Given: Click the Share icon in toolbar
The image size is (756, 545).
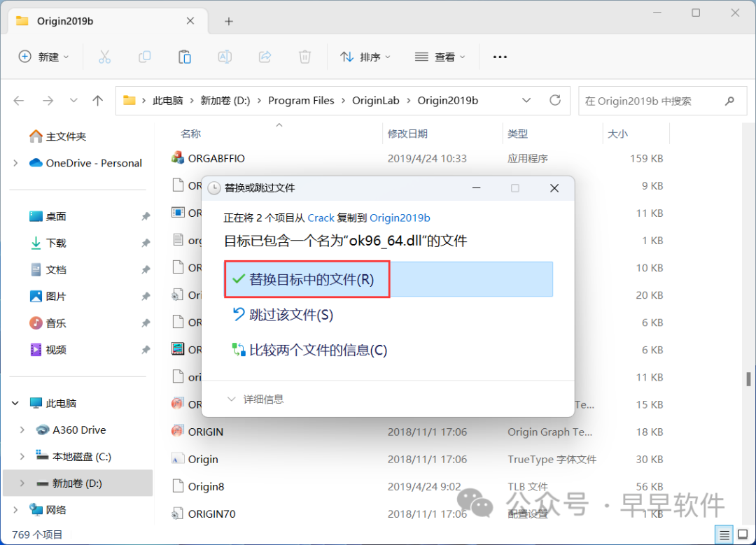Looking at the screenshot, I should coord(265,57).
